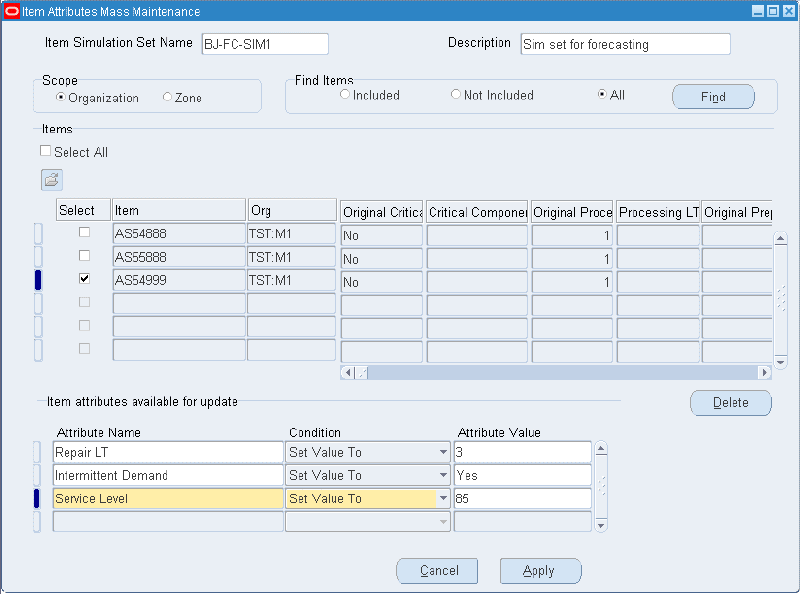Click the Processing LT column header

pos(658,212)
